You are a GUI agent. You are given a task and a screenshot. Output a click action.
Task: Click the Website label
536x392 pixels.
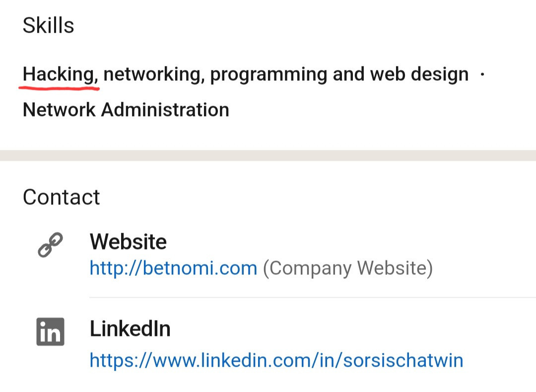[128, 242]
